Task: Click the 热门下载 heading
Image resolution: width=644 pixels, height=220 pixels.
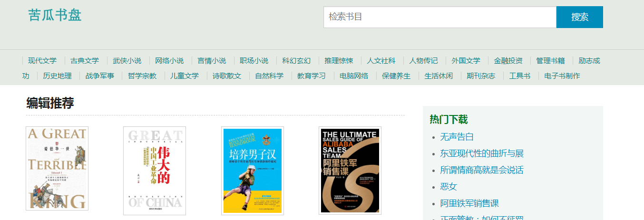Action: 449,119
